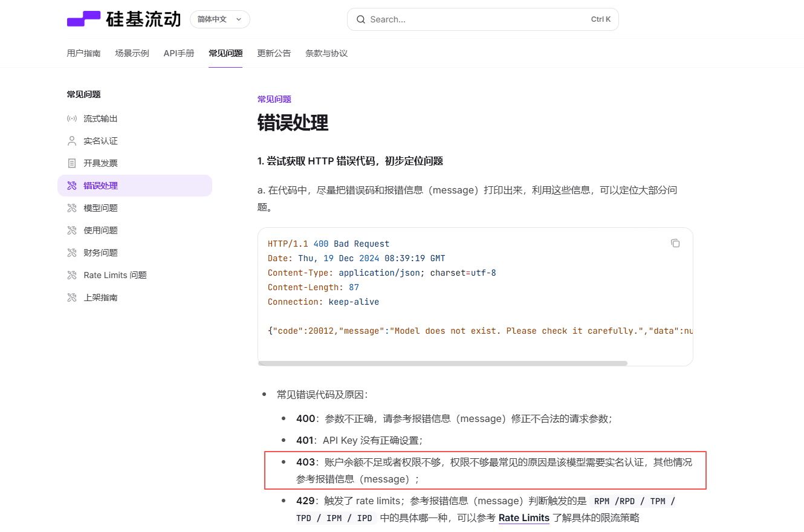Open the 更新公告 tab
Viewport: 804px width, 532px height.
pos(274,53)
